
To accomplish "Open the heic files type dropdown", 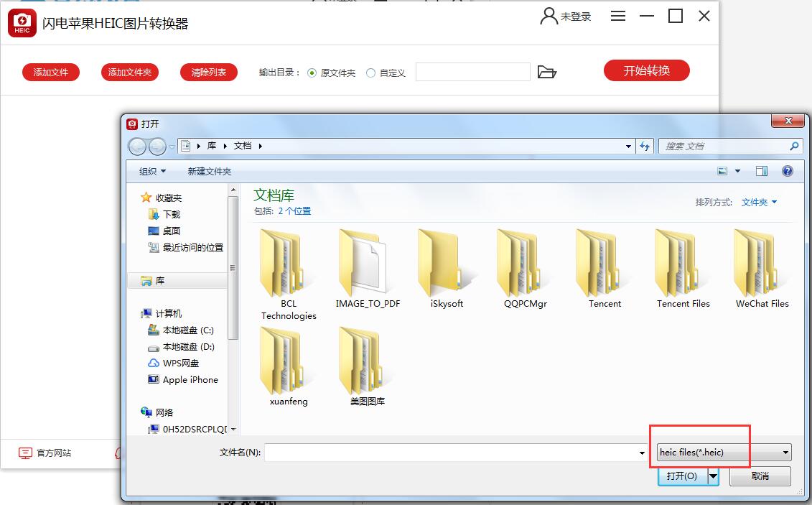I will tap(724, 453).
